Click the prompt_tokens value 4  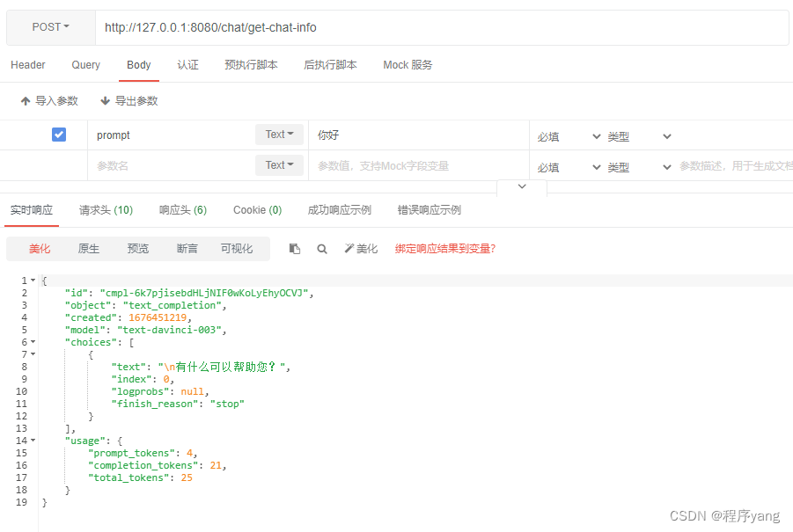[x=189, y=453]
